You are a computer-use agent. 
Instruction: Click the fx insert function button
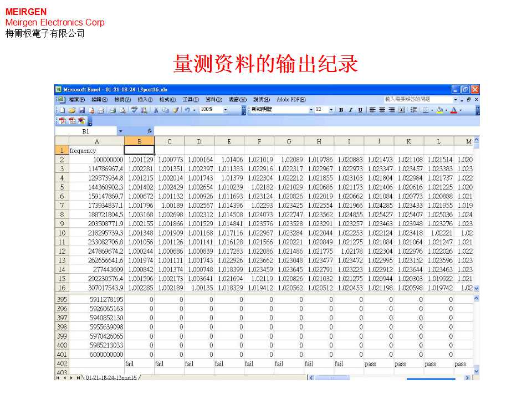(149, 131)
